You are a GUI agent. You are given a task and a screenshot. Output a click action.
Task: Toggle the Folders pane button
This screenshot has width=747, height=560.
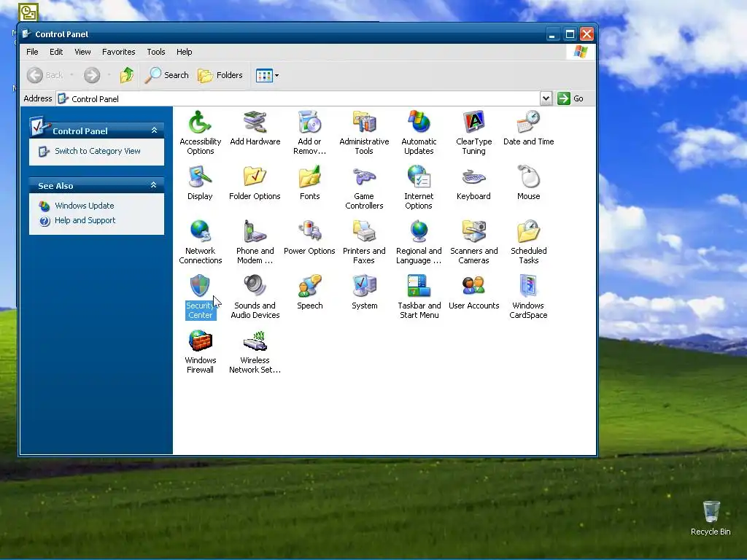[220, 75]
